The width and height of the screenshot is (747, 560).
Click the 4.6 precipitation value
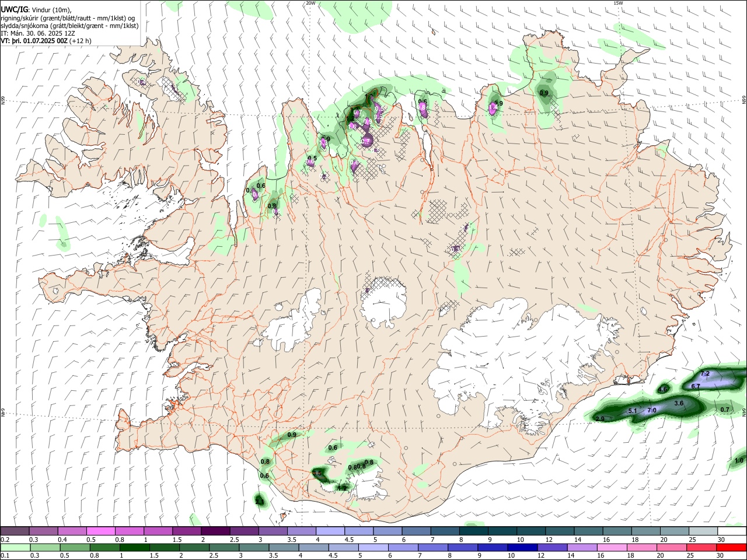[x=663, y=390]
